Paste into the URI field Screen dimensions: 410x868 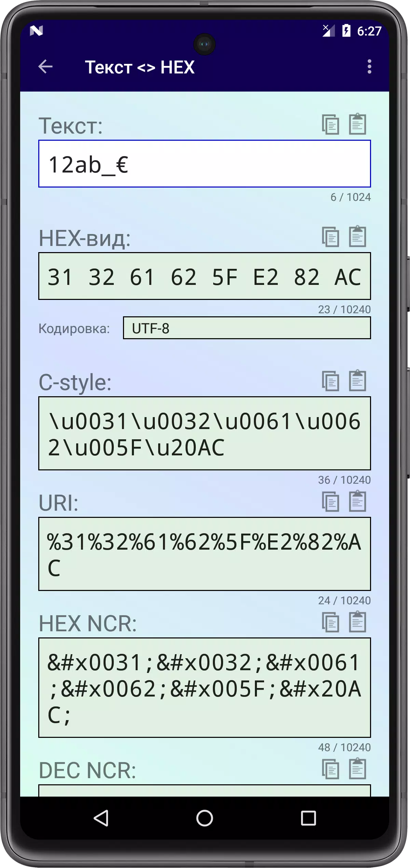click(357, 501)
